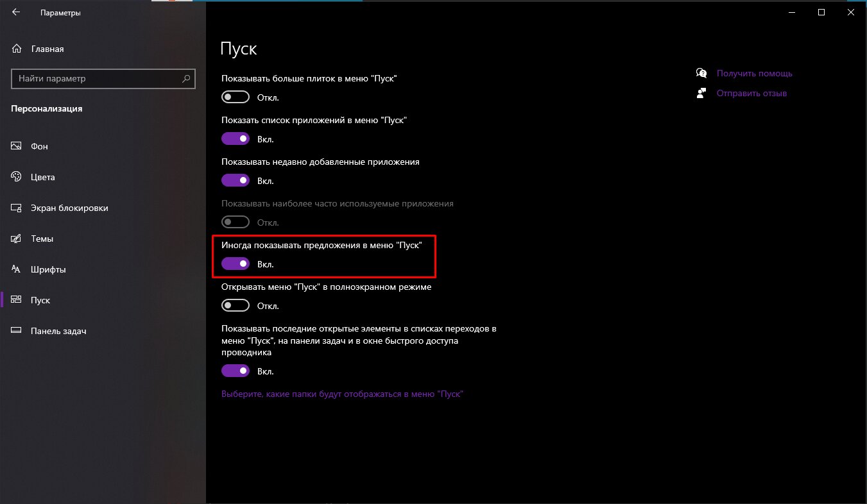Image resolution: width=867 pixels, height=504 pixels.
Task: Select the Панель задач icon
Action: click(x=17, y=331)
